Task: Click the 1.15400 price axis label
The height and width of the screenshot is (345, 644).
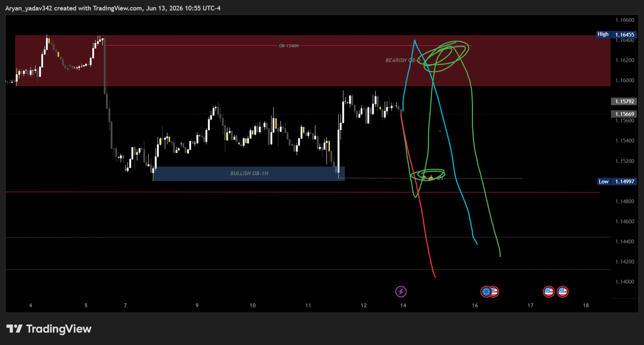Action: (x=625, y=141)
